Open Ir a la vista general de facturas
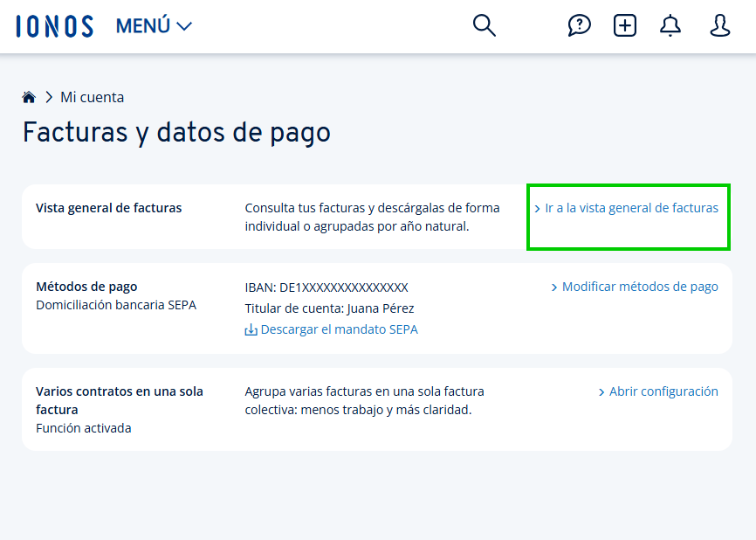The image size is (756, 540). click(x=631, y=208)
